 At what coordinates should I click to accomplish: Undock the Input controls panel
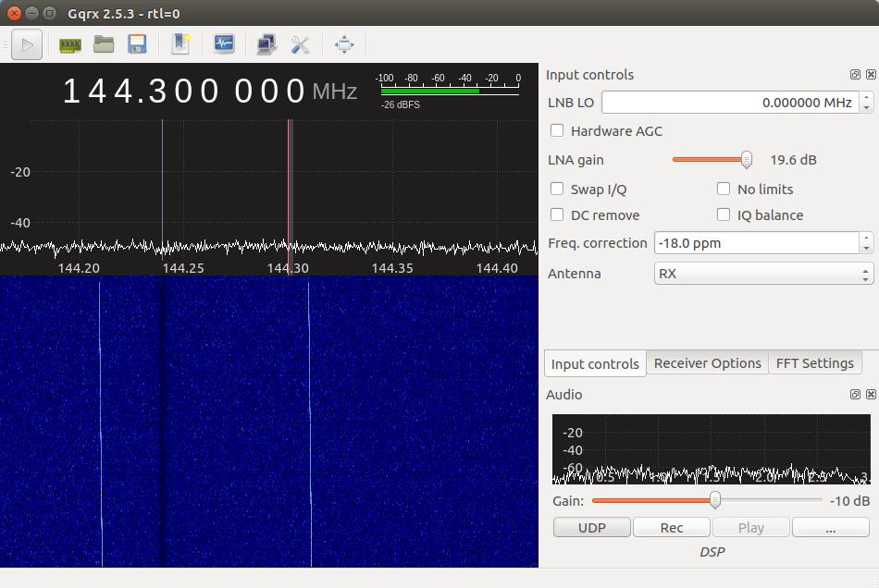tap(855, 75)
